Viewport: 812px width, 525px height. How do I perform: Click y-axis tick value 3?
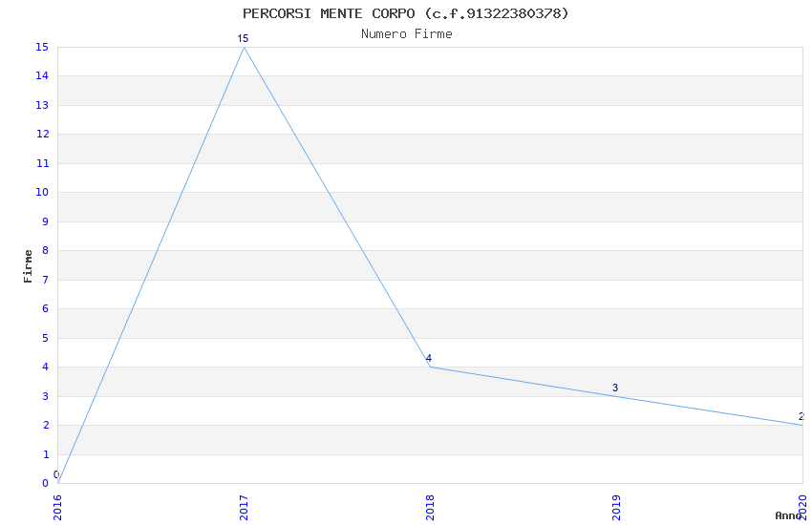point(46,396)
